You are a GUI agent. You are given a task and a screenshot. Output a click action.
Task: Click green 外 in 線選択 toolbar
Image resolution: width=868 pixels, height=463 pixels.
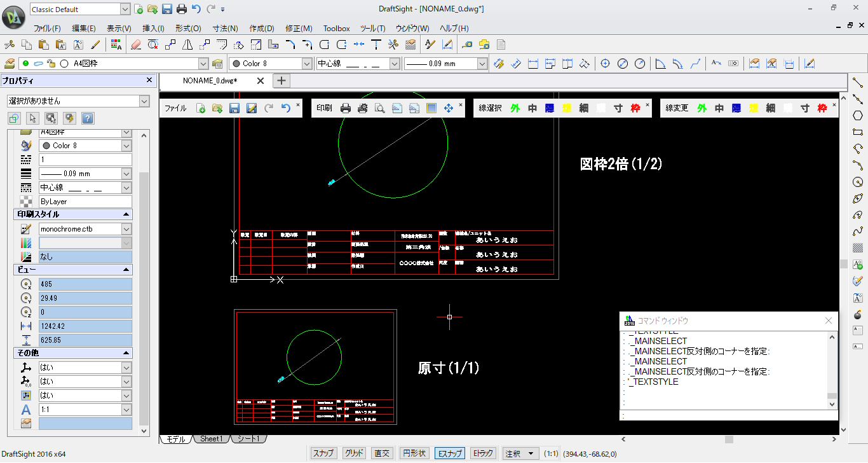pos(515,108)
